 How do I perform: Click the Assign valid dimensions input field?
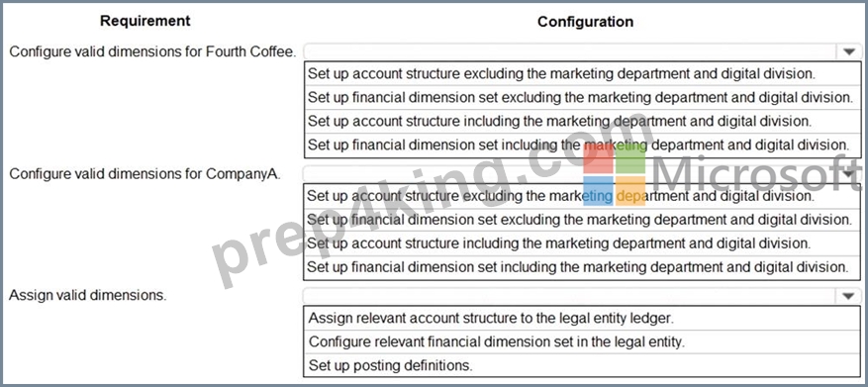[570, 296]
